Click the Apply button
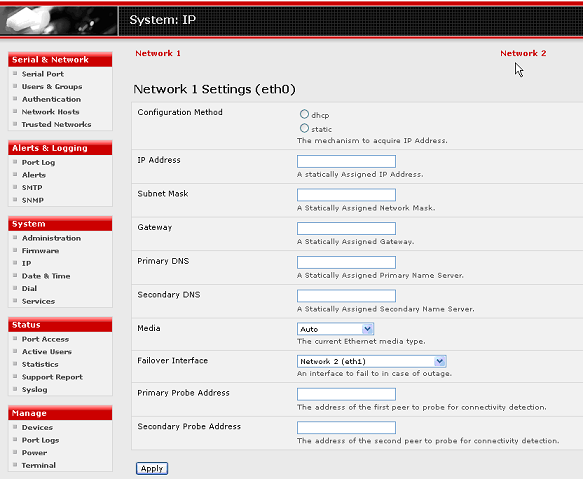Screen dimensions: 583x479 (x=152, y=468)
